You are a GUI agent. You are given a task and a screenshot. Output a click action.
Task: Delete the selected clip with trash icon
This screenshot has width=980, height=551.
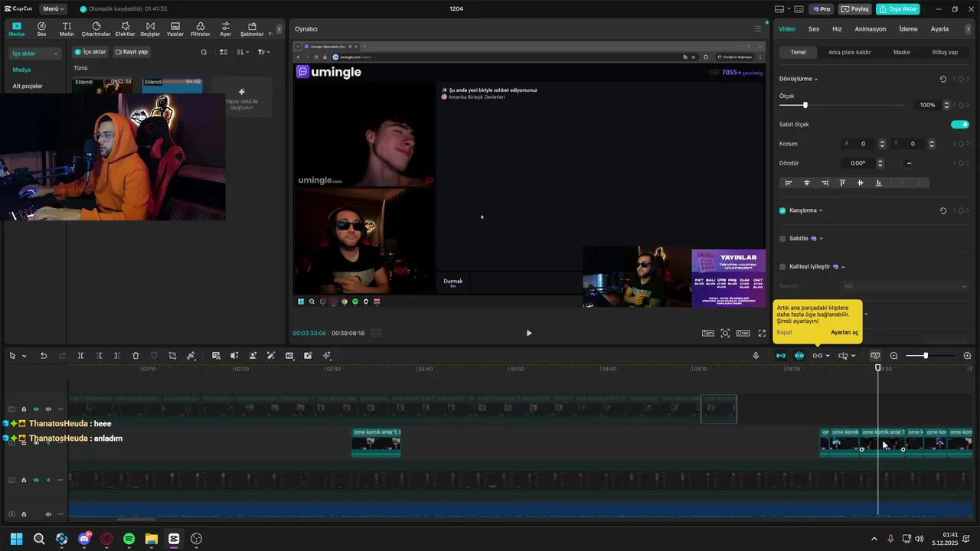136,356
